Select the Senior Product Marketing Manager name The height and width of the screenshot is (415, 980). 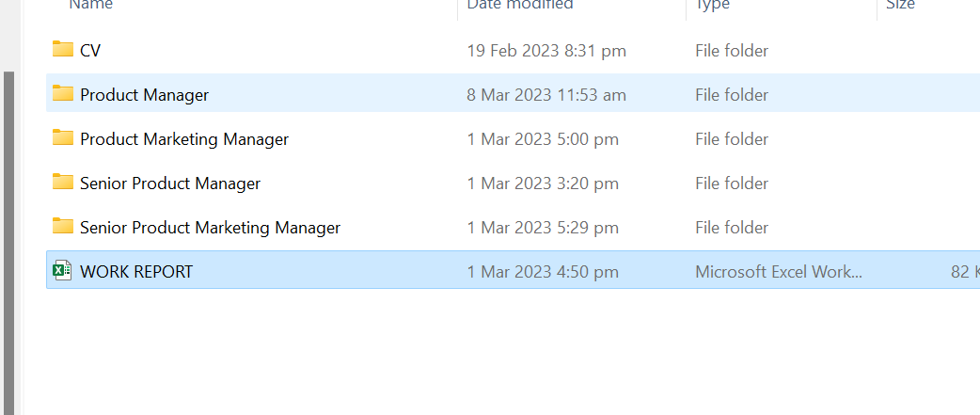tap(210, 228)
